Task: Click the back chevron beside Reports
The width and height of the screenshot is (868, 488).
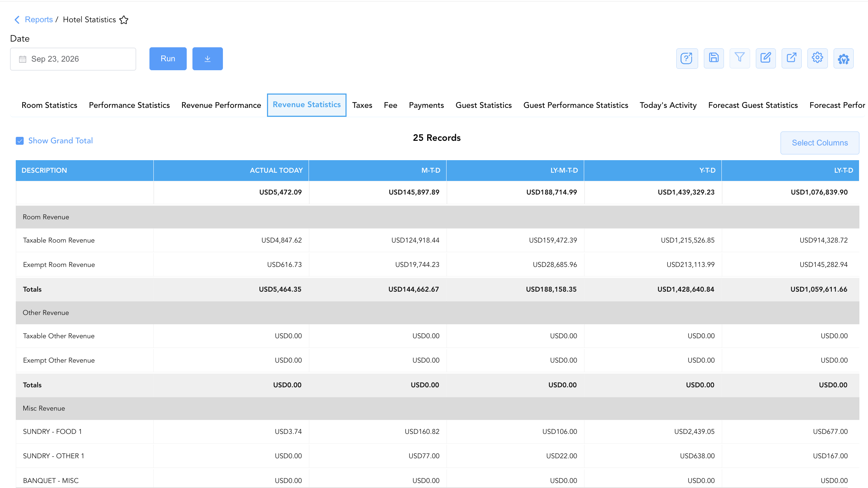Action: (x=17, y=20)
